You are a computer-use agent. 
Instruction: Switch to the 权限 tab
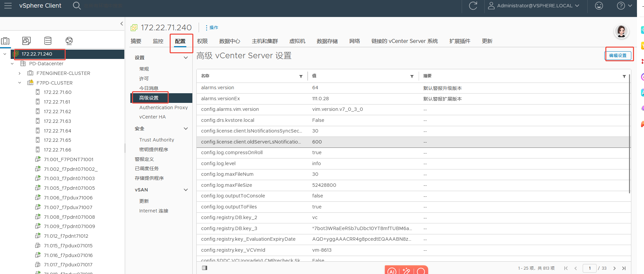[202, 41]
